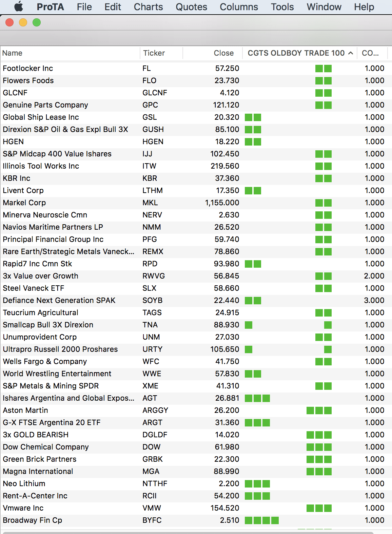Image resolution: width=392 pixels, height=534 pixels.
Task: Click the green signal bars in GUSH row
Action: (253, 130)
